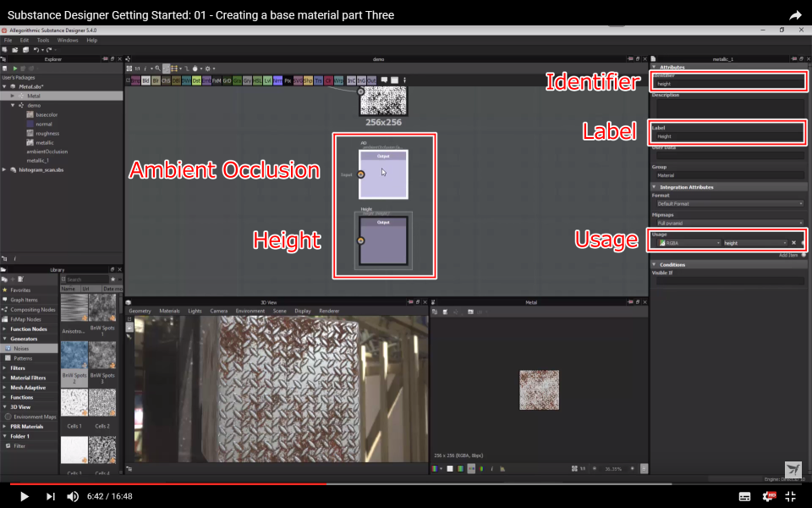Add a Blur node from the graph toolbar
This screenshot has height=508, width=812.
(x=156, y=80)
